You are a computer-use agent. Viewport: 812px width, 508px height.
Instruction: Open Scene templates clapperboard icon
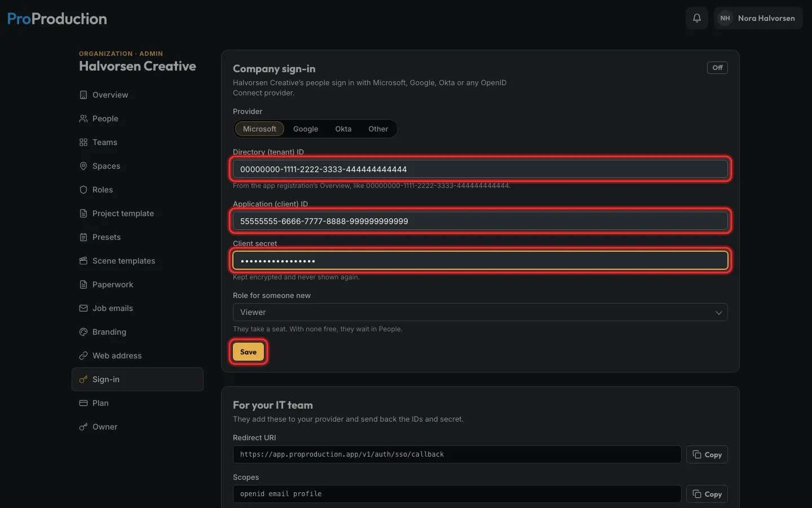click(x=83, y=261)
